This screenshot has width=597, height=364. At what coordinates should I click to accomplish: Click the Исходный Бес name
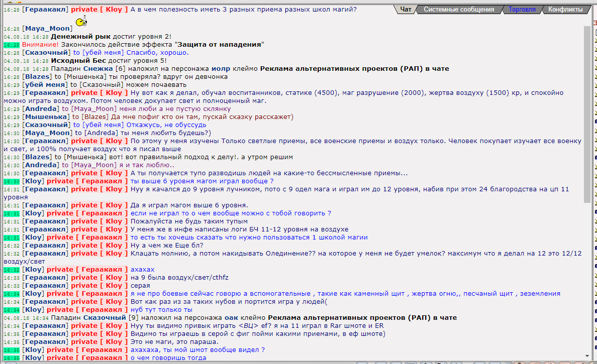pyautogui.click(x=78, y=60)
